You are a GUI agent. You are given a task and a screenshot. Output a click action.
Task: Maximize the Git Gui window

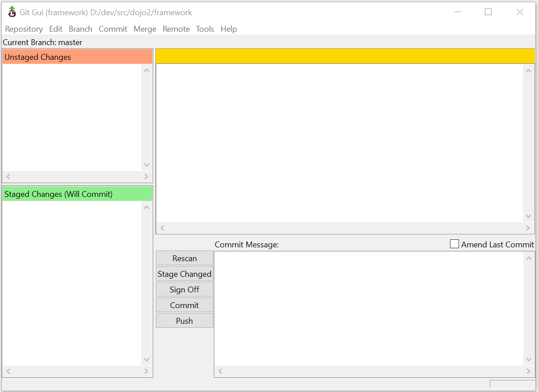pyautogui.click(x=488, y=12)
